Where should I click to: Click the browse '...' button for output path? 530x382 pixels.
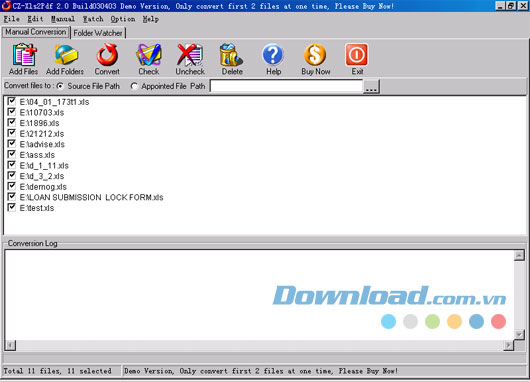[371, 87]
